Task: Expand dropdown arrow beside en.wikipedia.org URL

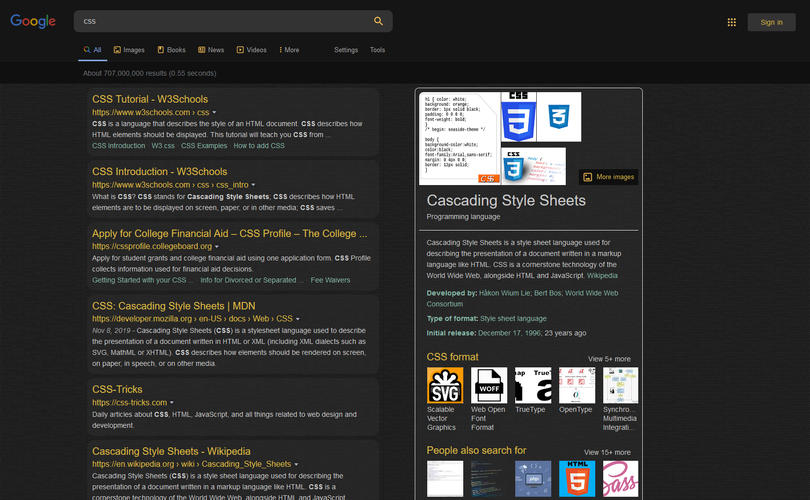Action: click(x=296, y=464)
